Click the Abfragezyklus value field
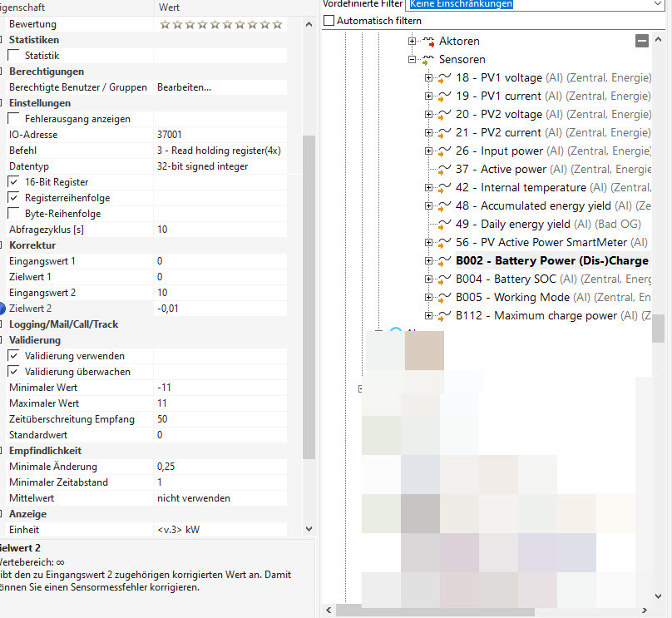The width and height of the screenshot is (672, 618). (220, 230)
